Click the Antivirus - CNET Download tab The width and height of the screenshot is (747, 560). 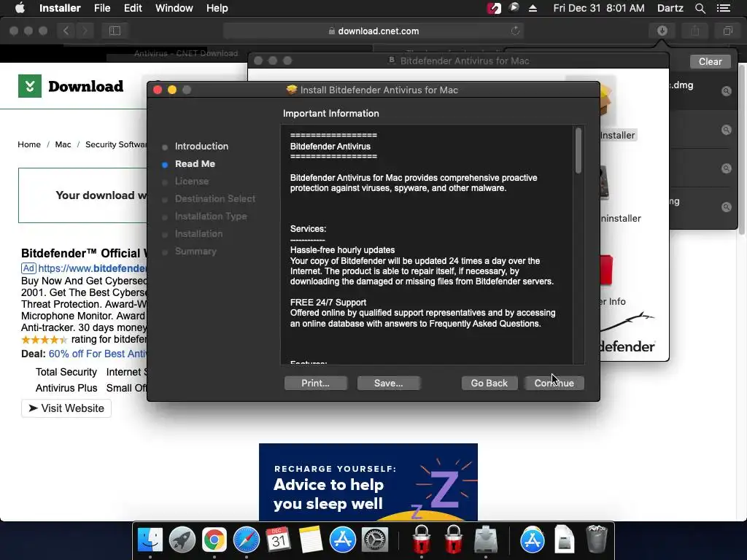(x=186, y=53)
